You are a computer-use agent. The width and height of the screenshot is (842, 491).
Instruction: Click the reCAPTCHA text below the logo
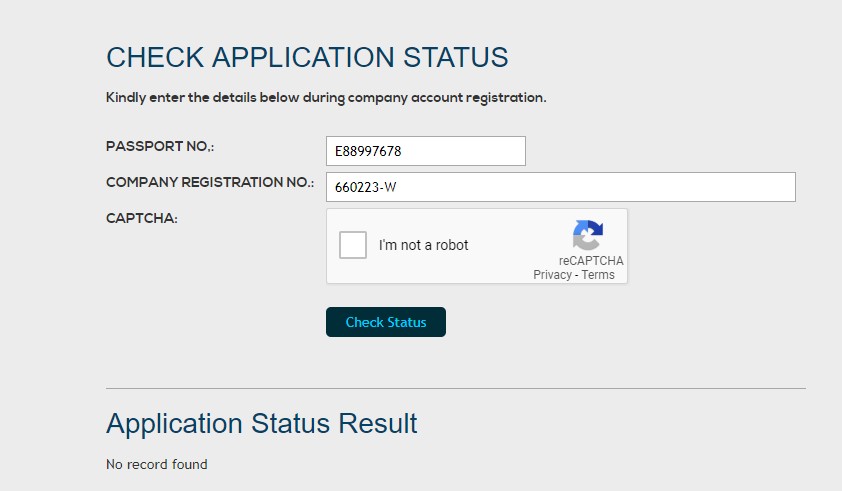(591, 261)
